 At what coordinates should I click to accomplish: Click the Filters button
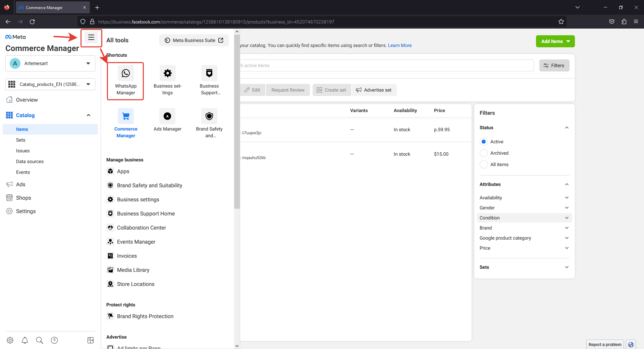pos(554,65)
